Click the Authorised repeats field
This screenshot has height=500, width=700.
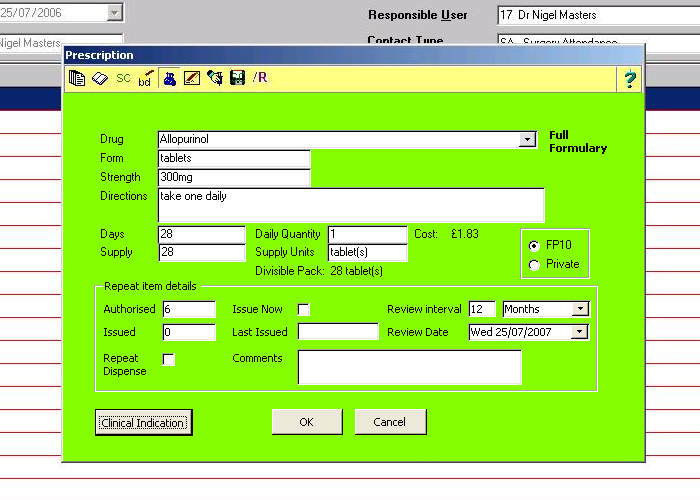[189, 309]
